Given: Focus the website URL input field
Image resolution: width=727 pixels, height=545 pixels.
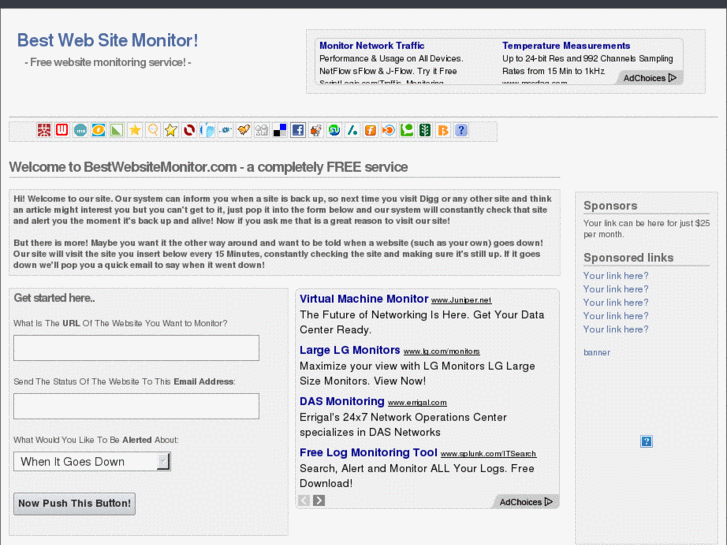Looking at the screenshot, I should point(136,348).
